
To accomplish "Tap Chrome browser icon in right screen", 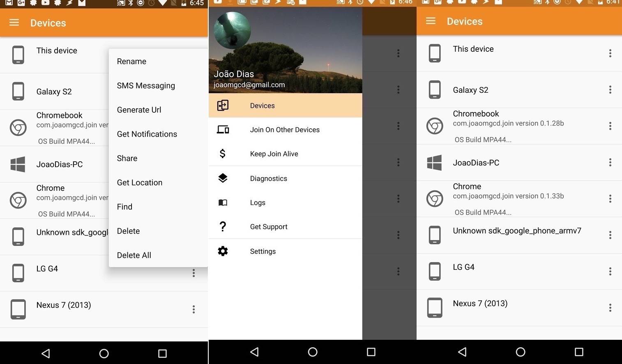I will pyautogui.click(x=435, y=199).
